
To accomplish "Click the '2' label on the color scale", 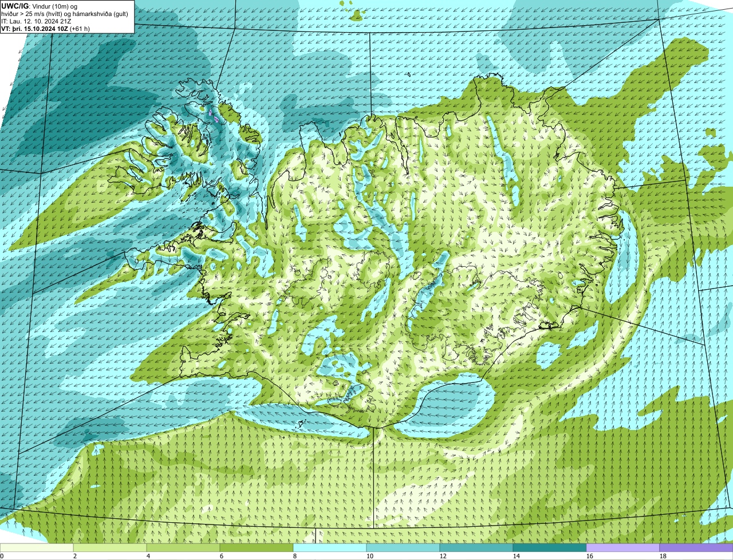I will click(x=75, y=556).
